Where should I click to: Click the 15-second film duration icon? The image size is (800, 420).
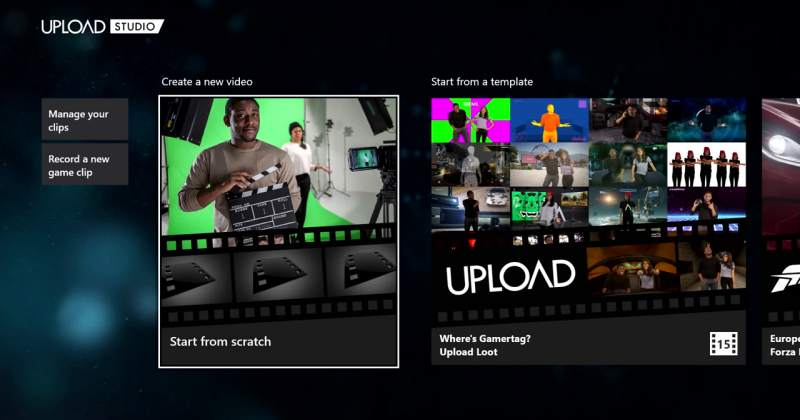tap(723, 344)
